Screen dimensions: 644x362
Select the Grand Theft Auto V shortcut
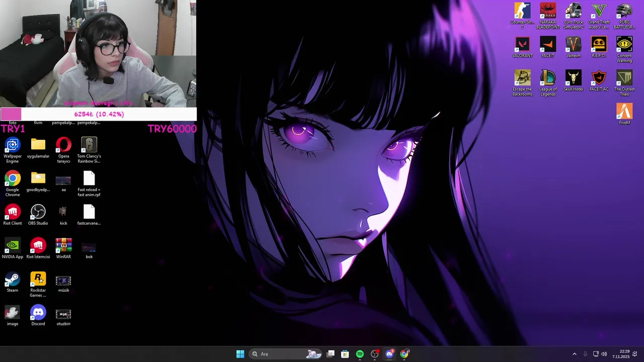pos(599,16)
